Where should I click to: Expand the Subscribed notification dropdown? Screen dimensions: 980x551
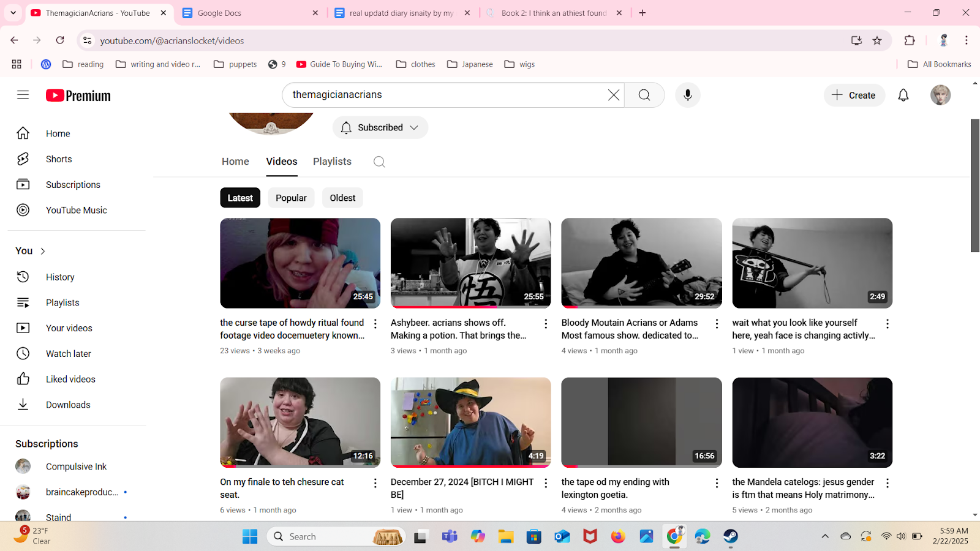[x=380, y=127]
